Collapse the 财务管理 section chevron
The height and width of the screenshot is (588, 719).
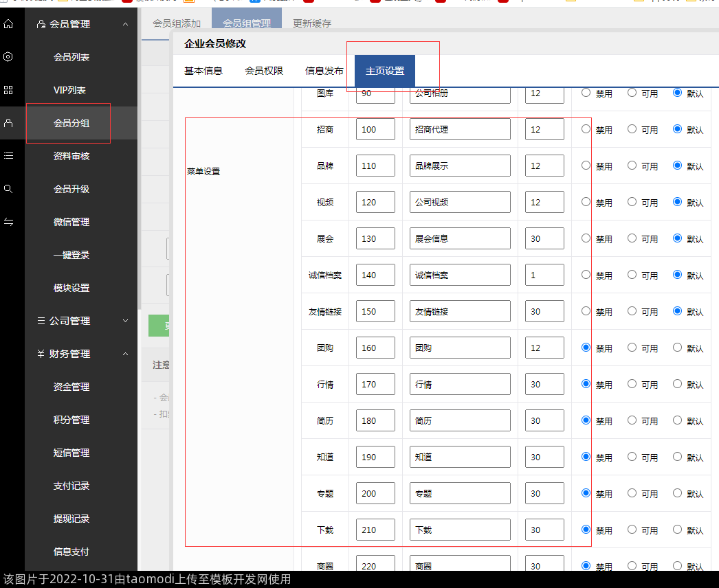point(125,354)
